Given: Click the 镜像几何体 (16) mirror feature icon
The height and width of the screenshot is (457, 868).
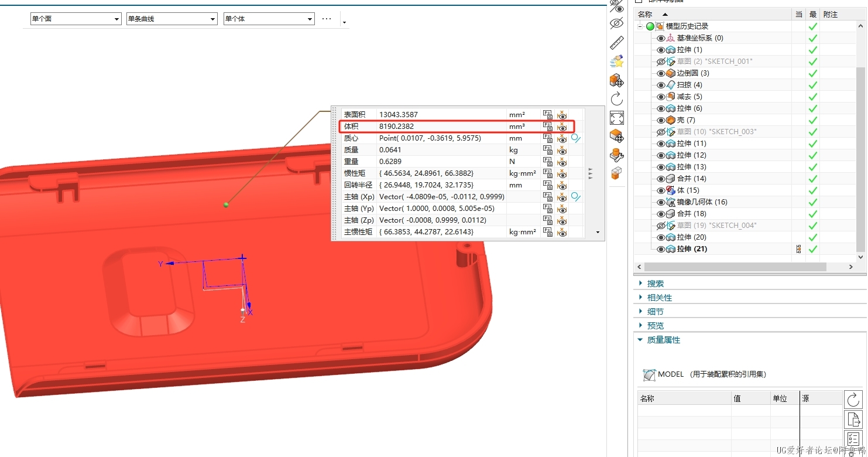Looking at the screenshot, I should [x=671, y=202].
